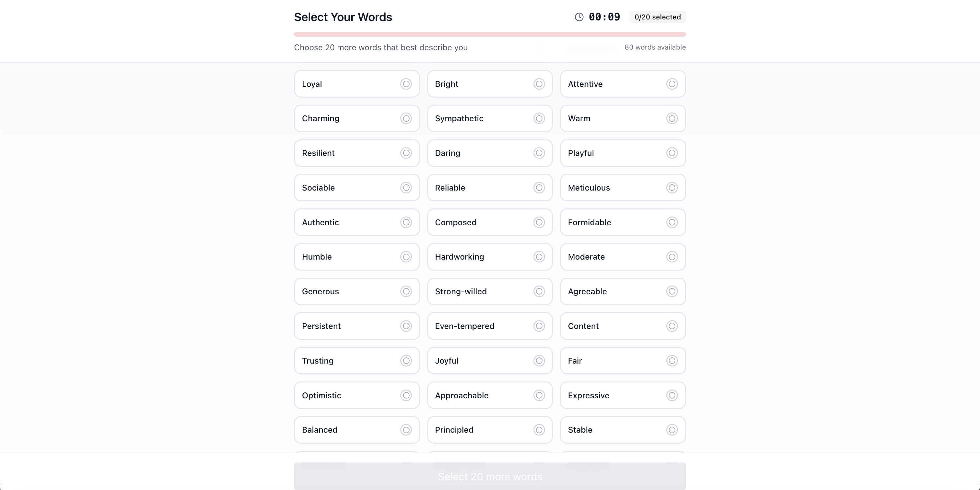Select the Playful word card

pos(623,153)
